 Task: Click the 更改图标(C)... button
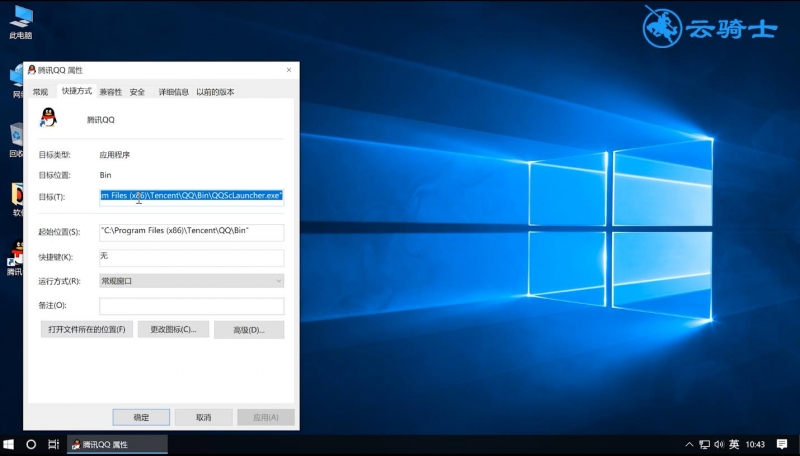(173, 330)
